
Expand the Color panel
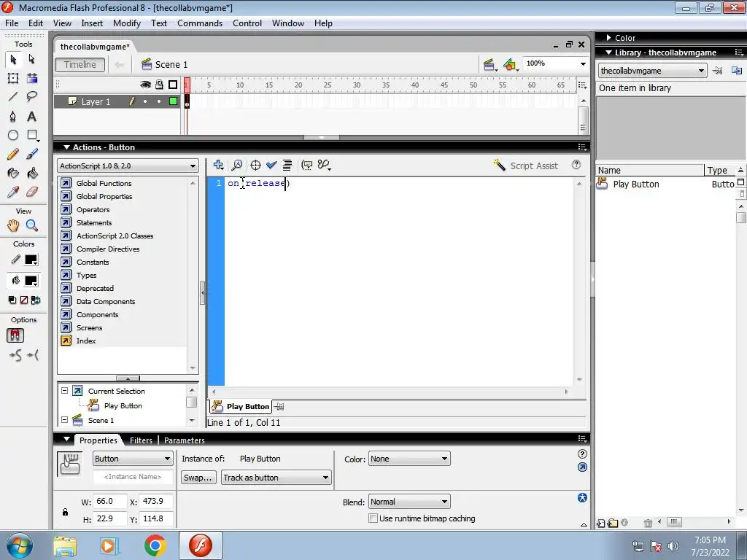(609, 38)
